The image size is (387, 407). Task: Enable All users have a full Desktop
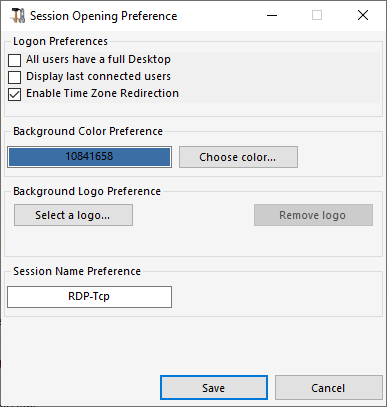[15, 60]
